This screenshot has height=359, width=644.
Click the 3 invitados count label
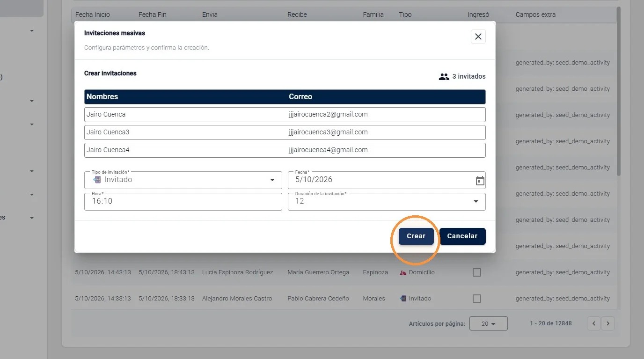pyautogui.click(x=469, y=77)
